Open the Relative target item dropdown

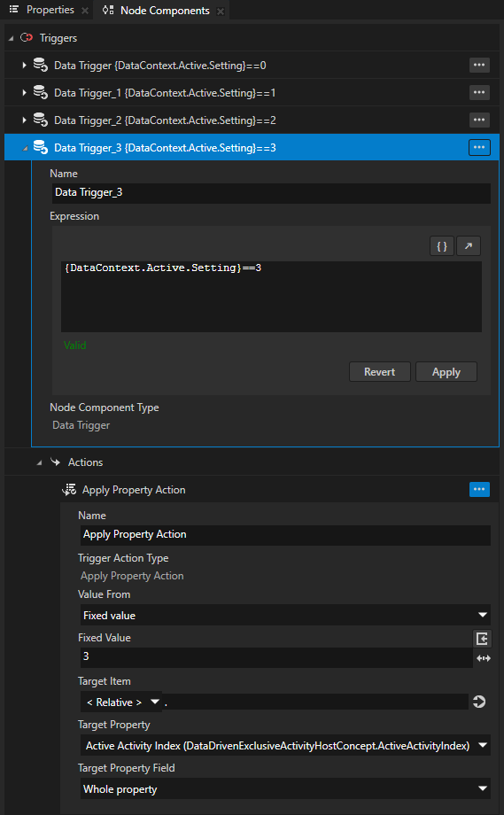point(121,702)
